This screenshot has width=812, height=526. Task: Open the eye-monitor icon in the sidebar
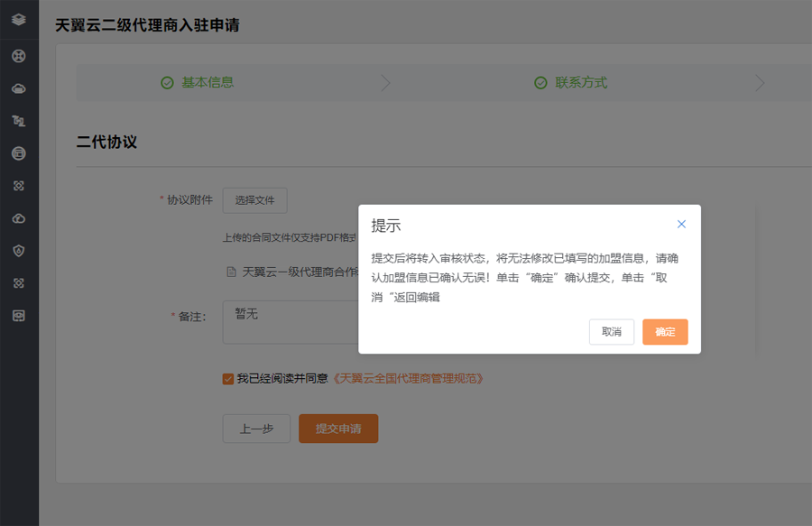(x=19, y=316)
